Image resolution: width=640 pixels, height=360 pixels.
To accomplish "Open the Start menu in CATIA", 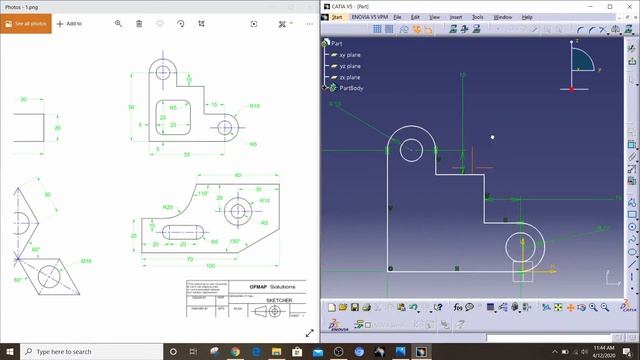I will [337, 17].
